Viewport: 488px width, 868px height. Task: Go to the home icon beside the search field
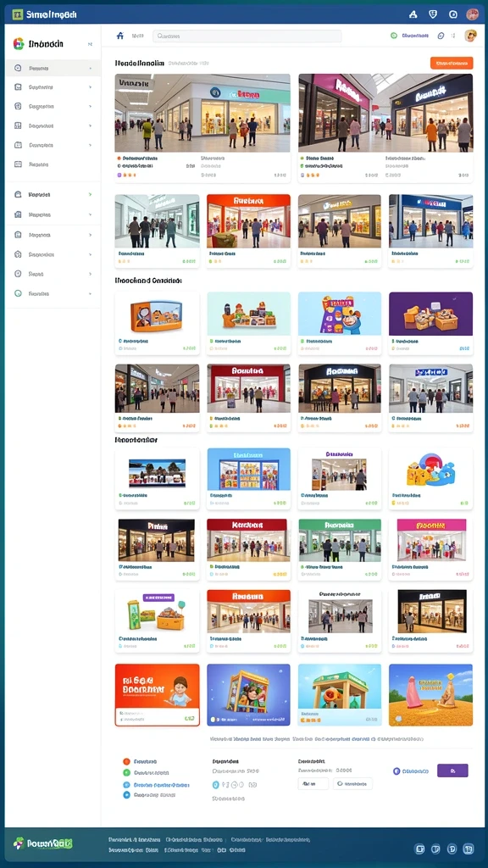point(120,36)
